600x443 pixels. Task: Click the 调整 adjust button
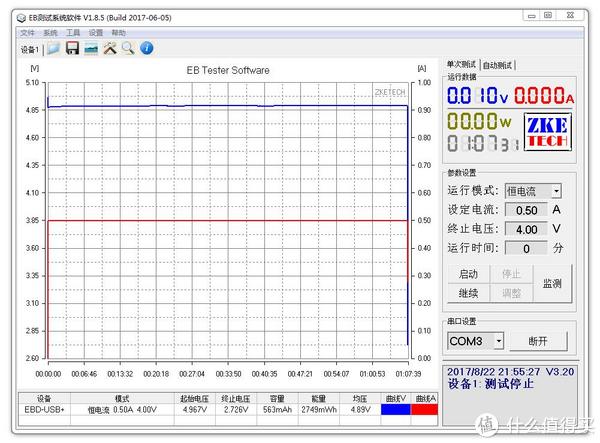click(x=511, y=293)
